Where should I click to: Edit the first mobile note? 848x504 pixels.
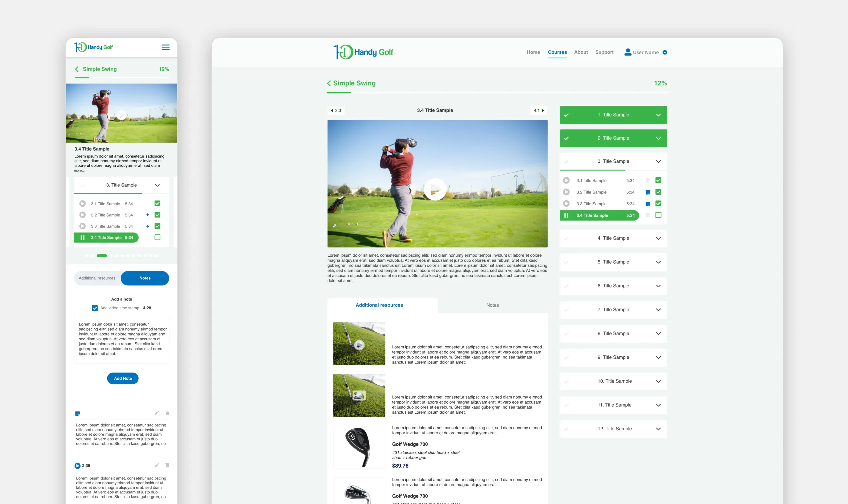[157, 413]
